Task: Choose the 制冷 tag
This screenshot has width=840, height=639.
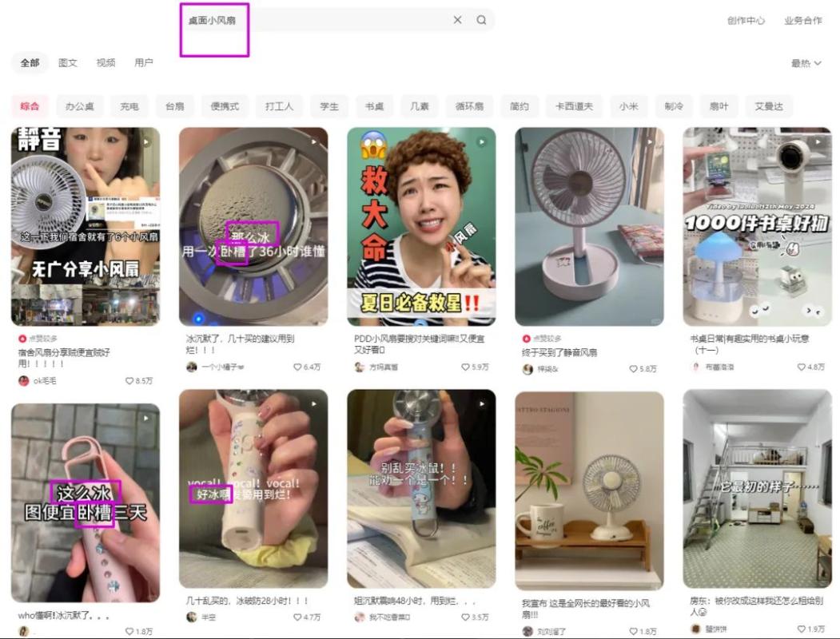Action: tap(674, 106)
